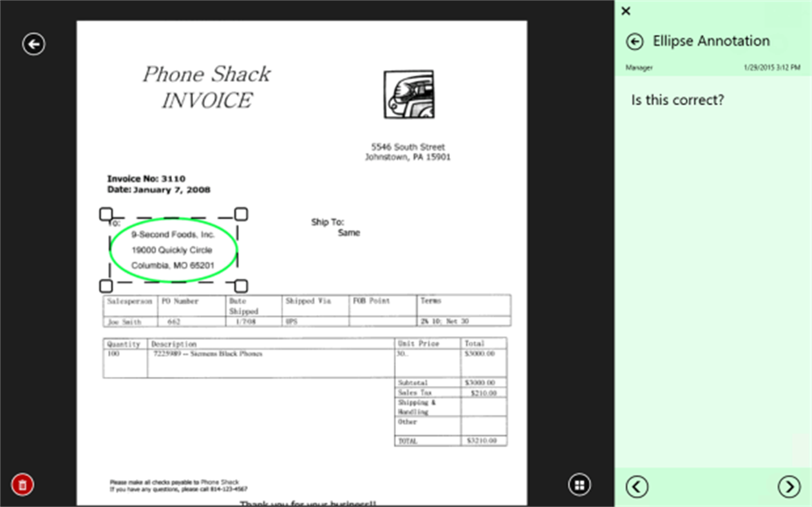This screenshot has width=812, height=507.
Task: Click the 'Same' ship-to value
Action: click(349, 233)
